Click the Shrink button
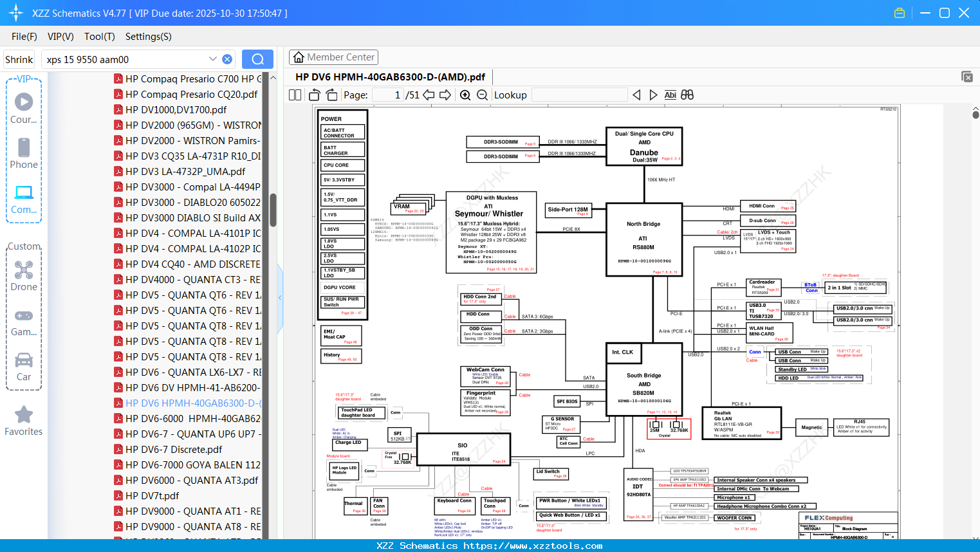Image resolution: width=980 pixels, height=552 pixels. (x=19, y=59)
